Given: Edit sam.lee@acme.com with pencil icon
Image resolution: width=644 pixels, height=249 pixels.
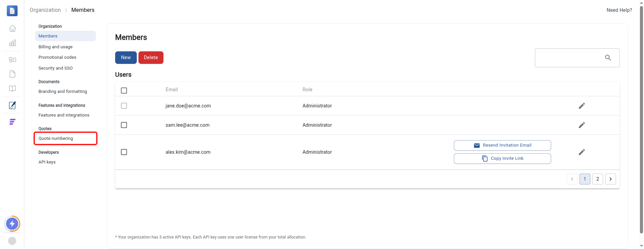Looking at the screenshot, I should (x=582, y=125).
